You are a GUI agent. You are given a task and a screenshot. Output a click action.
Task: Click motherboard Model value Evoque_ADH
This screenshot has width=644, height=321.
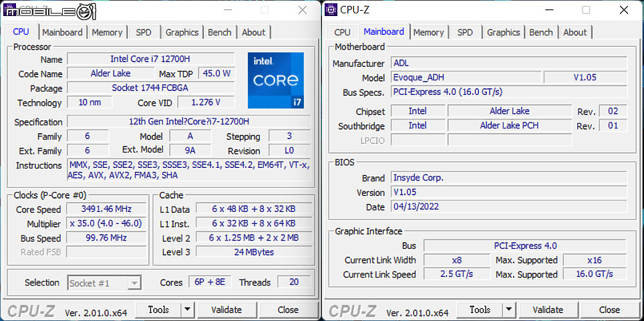point(466,78)
